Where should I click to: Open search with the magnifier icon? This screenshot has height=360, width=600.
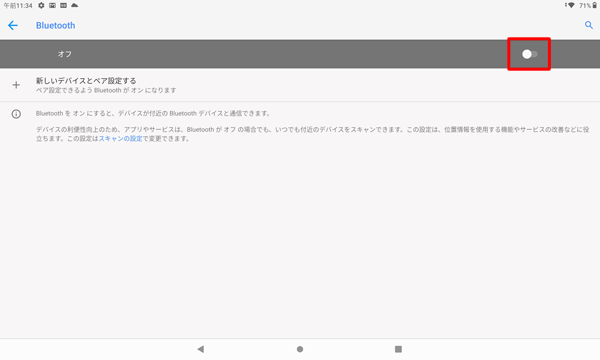[x=589, y=25]
